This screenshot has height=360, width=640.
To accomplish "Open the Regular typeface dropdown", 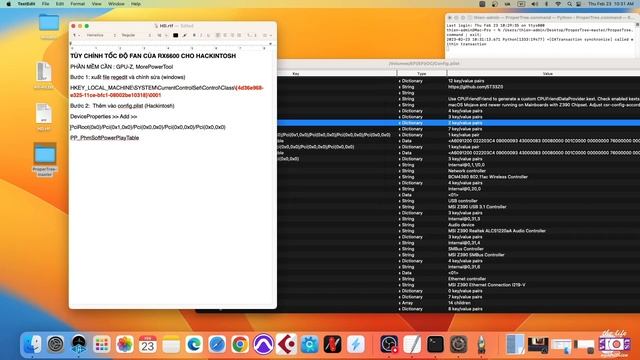I will pos(136,36).
